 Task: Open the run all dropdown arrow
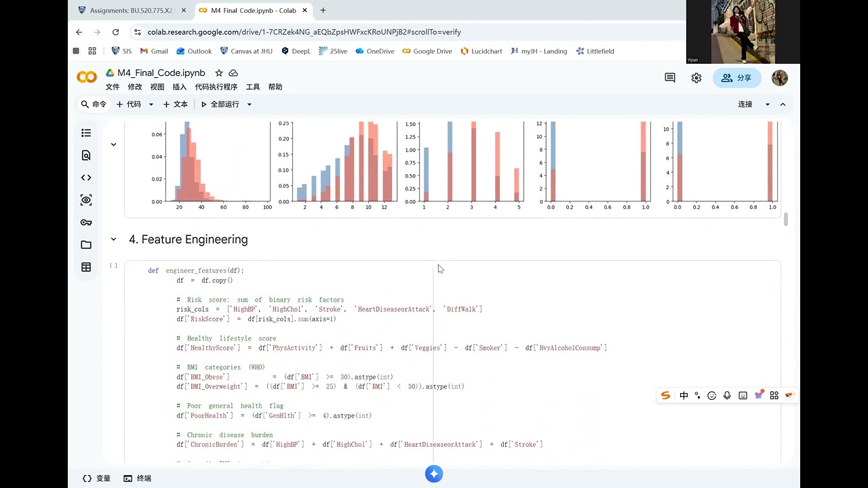click(x=249, y=104)
